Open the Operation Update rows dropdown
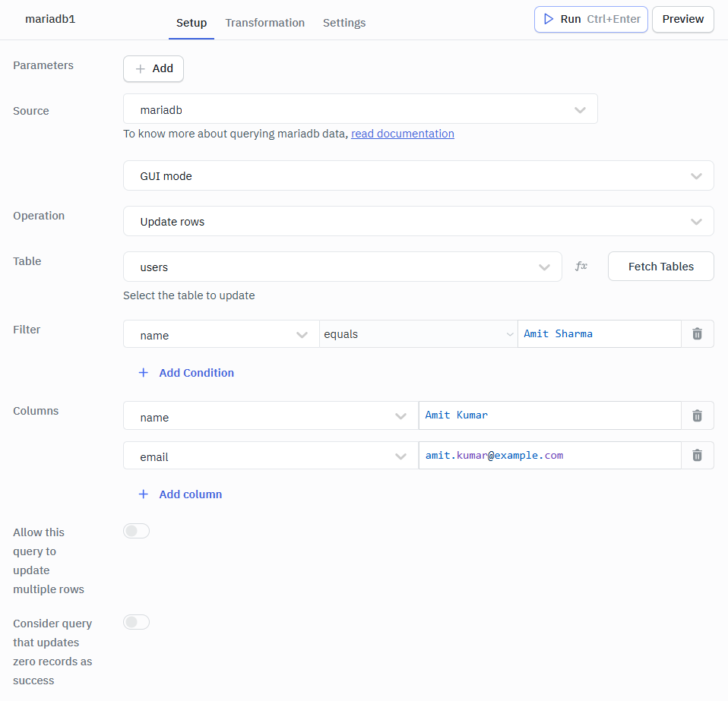 click(418, 221)
